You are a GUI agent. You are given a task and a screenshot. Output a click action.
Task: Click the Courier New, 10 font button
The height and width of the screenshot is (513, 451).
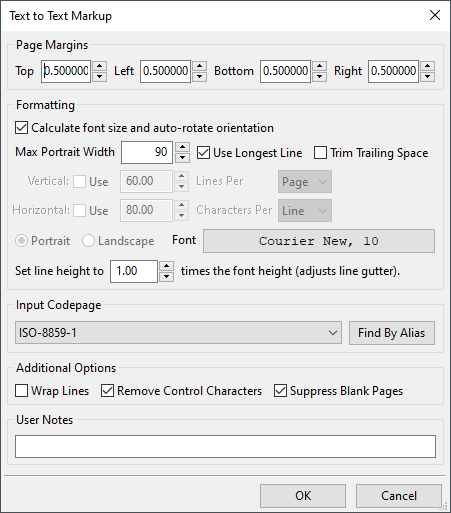click(x=319, y=241)
